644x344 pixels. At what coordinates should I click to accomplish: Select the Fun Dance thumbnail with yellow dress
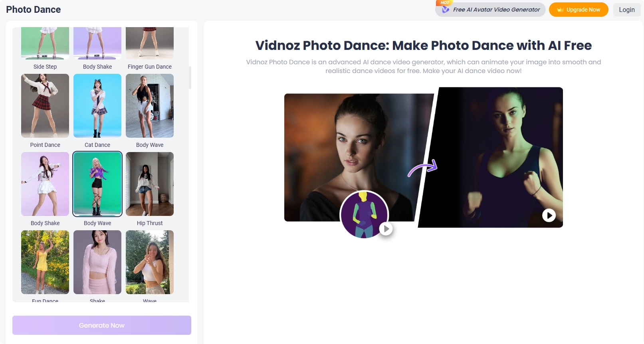(45, 262)
